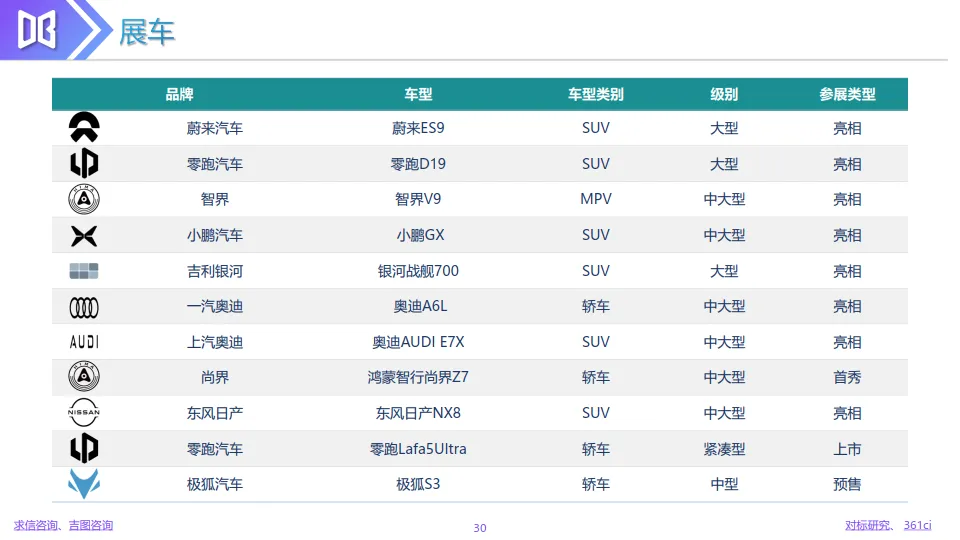This screenshot has height=540, width=960.
Task: Select the 东风日产 brand cell
Action: pyautogui.click(x=215, y=413)
